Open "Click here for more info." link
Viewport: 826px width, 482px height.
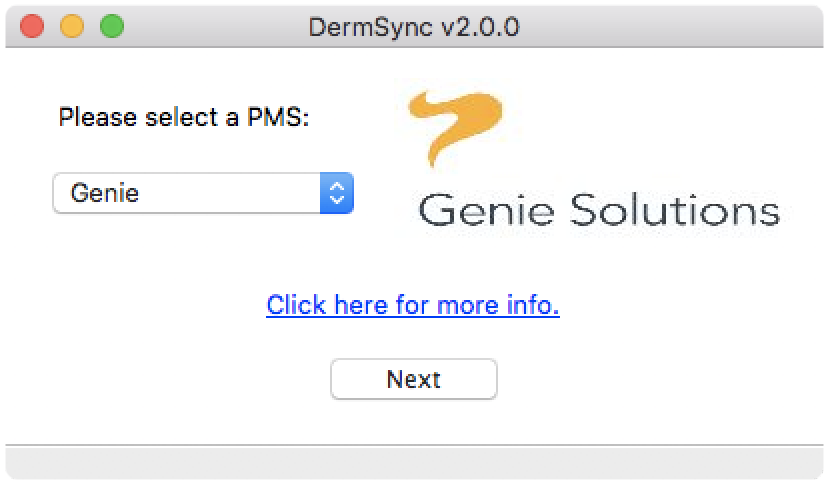[413, 304]
